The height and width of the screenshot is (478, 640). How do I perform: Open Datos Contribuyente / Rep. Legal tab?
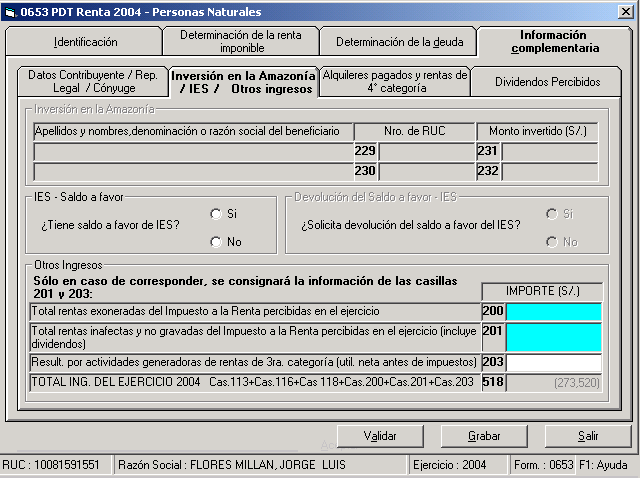(91, 82)
